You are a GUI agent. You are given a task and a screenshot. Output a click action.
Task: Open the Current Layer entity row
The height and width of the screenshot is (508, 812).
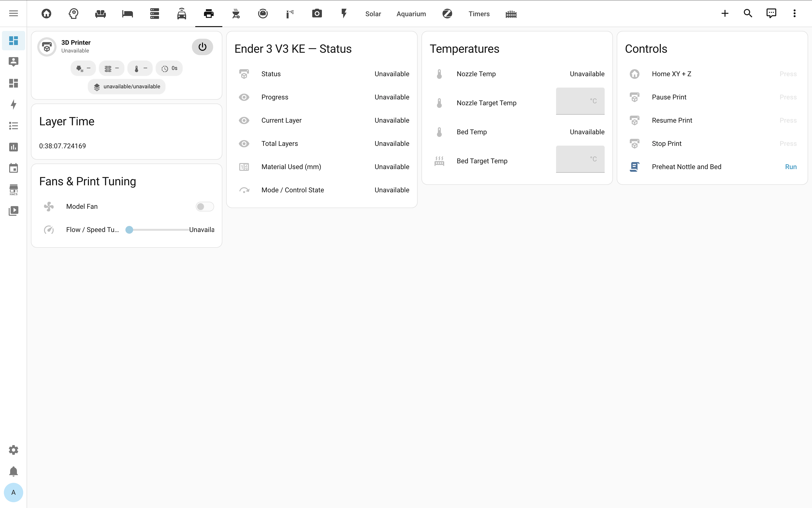[322, 120]
